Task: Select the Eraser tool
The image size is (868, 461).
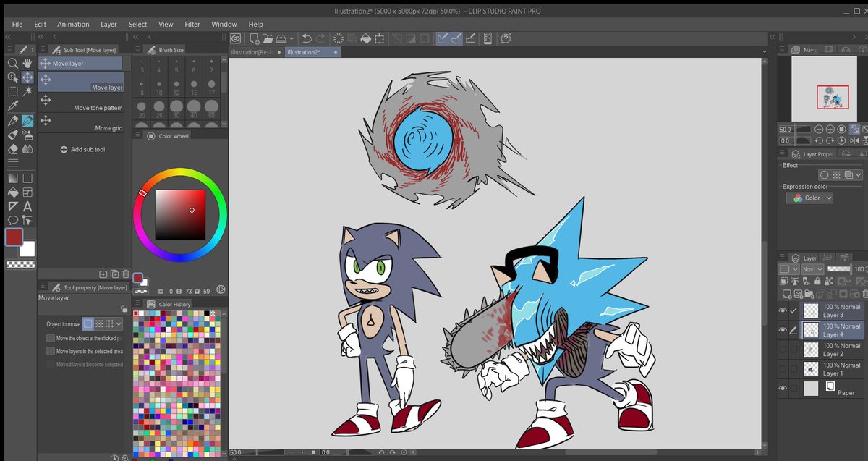Action: [x=12, y=149]
